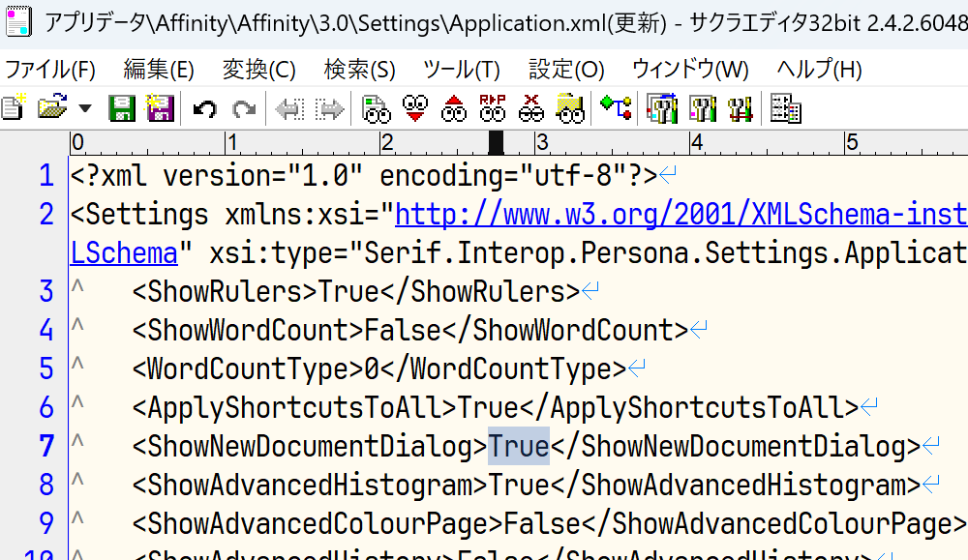Click the </ShowRulers> closing tag
968x560 pixels.
480,292
